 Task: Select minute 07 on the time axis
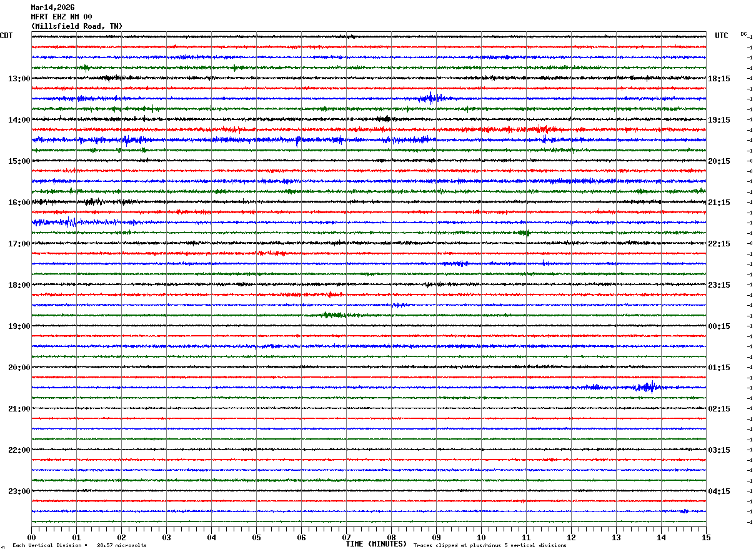click(346, 538)
